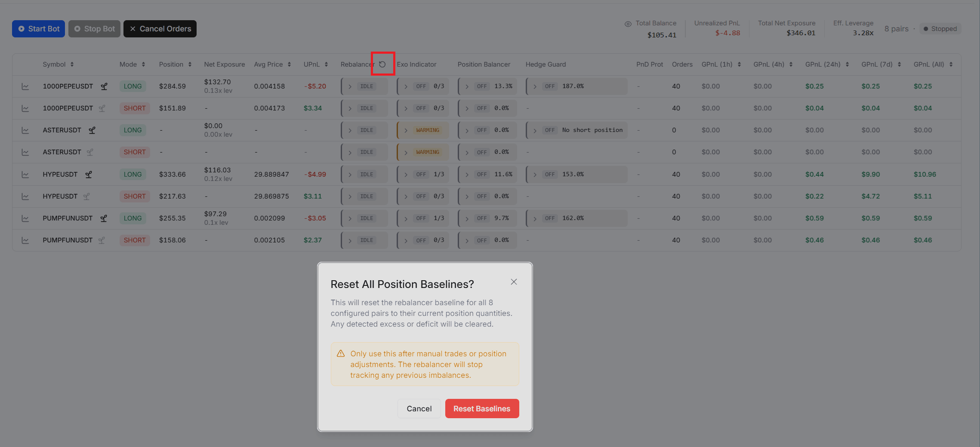The height and width of the screenshot is (447, 980).
Task: Click sprout icon beside ASTERUSDT SHORT
Action: [x=90, y=152]
